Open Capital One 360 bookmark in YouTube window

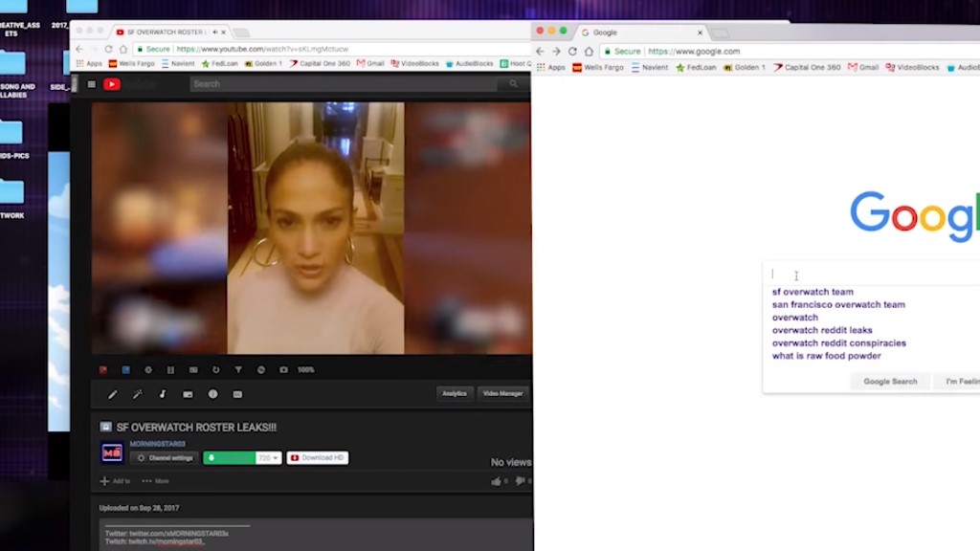point(320,64)
